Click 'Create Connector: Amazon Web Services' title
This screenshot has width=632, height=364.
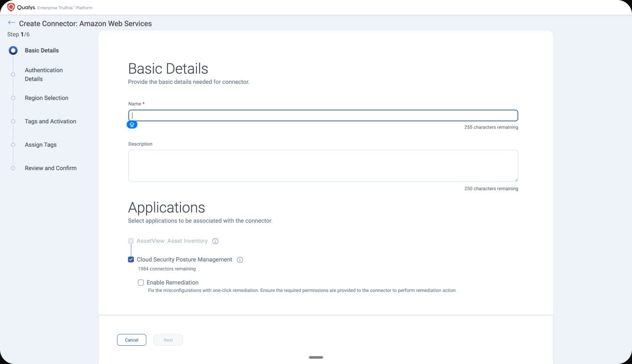85,23
